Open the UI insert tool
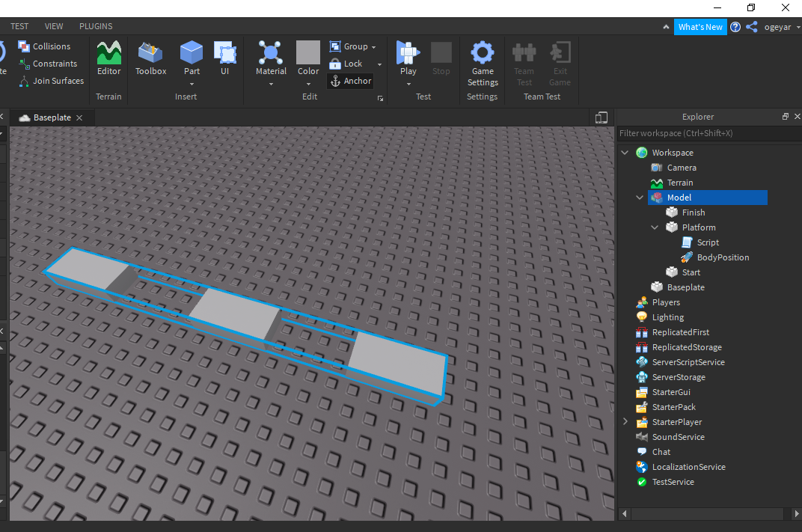The image size is (802, 532). pos(225,58)
